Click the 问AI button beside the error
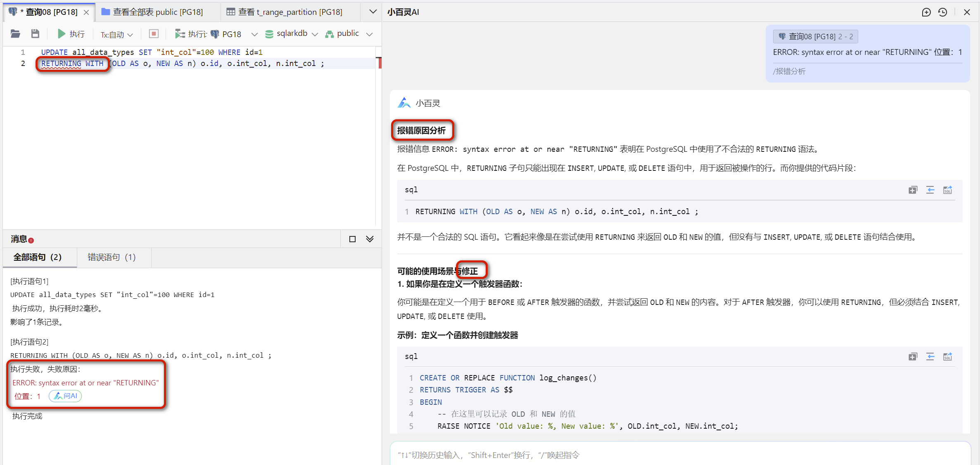 [65, 396]
